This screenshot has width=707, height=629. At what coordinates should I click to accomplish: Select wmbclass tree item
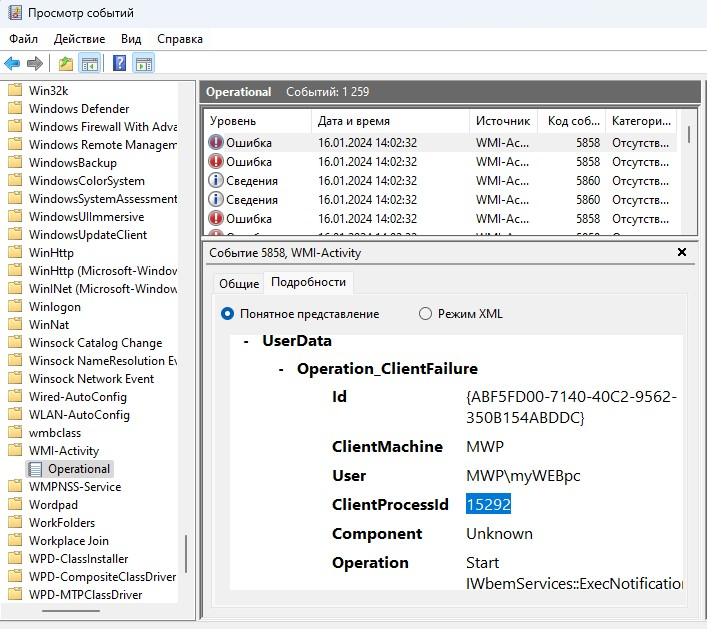coord(55,433)
